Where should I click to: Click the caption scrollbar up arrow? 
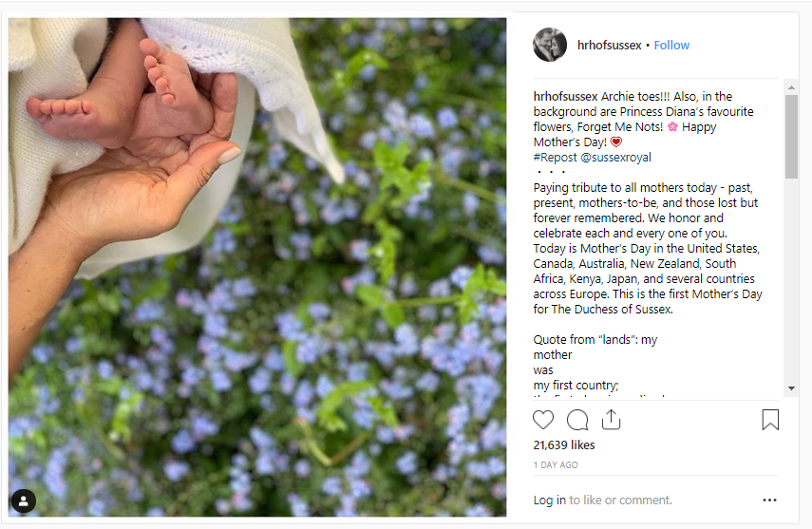(x=791, y=87)
